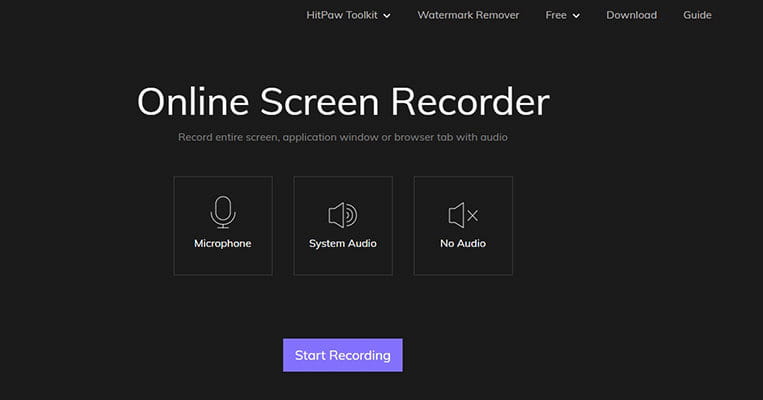Select the No Audio label
The image size is (763, 400).
pyautogui.click(x=463, y=243)
